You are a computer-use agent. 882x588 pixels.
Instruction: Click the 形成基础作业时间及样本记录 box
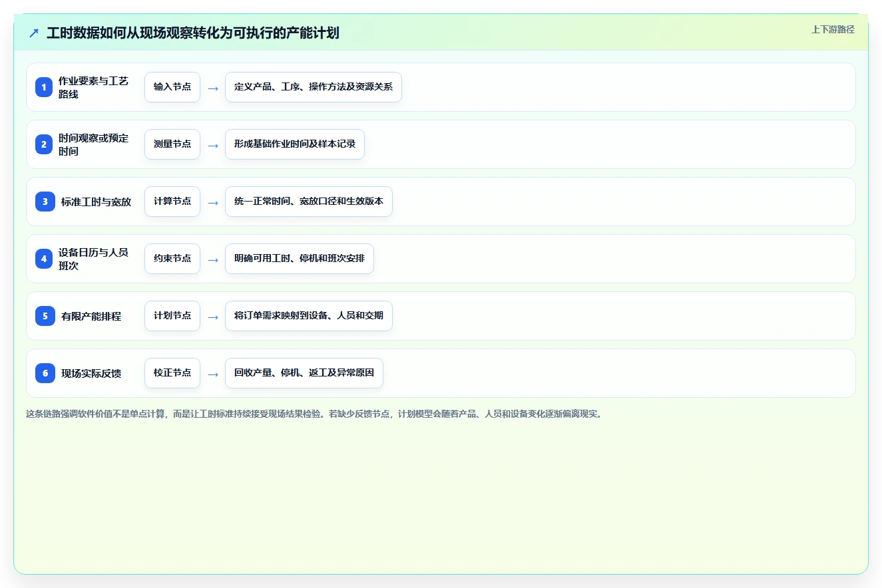coord(295,144)
